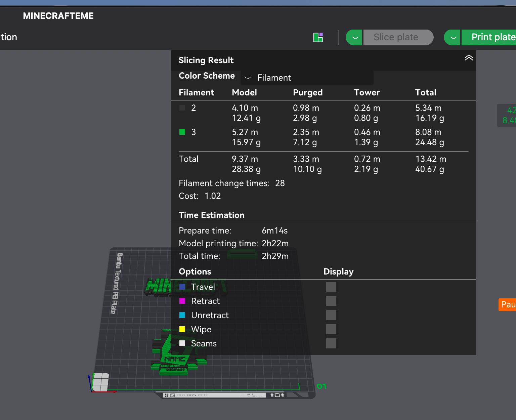The width and height of the screenshot is (516, 420).
Task: Click tower total weight 2.19 g
Action: (x=366, y=169)
